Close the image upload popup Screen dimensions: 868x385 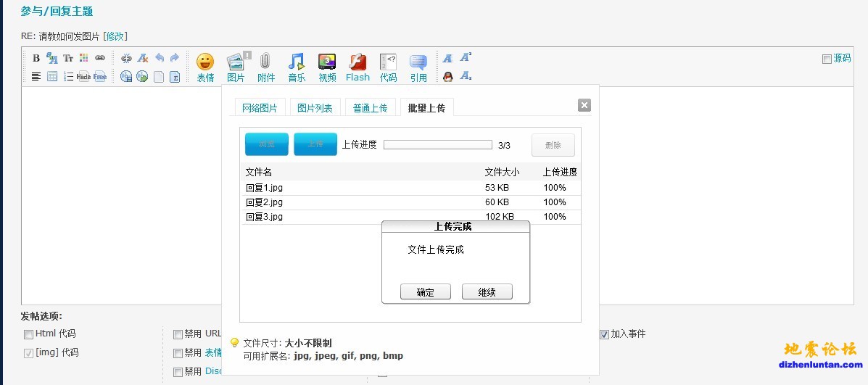pos(584,106)
